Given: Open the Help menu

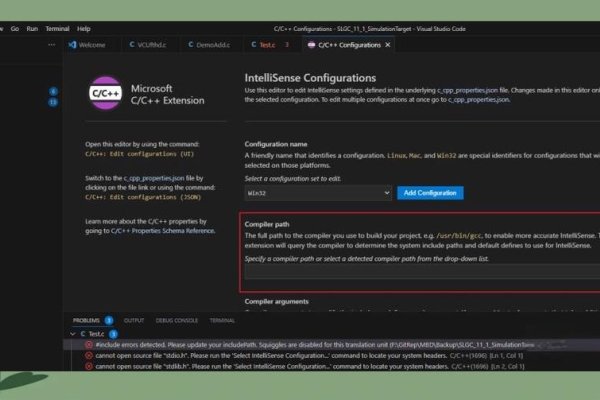Looking at the screenshot, I should click(84, 29).
